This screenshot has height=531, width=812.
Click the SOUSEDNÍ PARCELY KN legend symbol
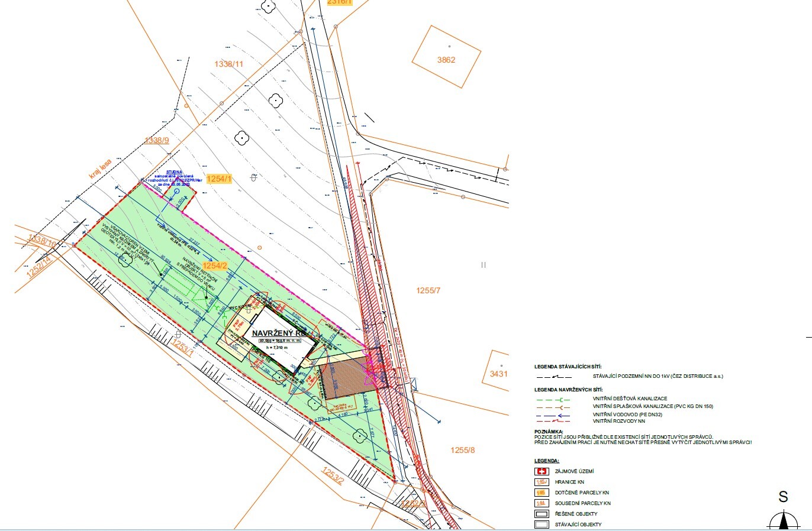[x=541, y=503]
